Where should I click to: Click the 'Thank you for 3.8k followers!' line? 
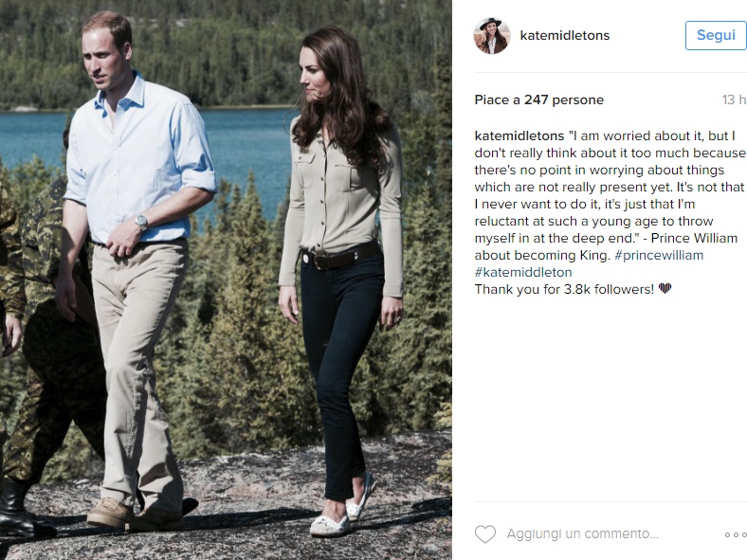[564, 289]
